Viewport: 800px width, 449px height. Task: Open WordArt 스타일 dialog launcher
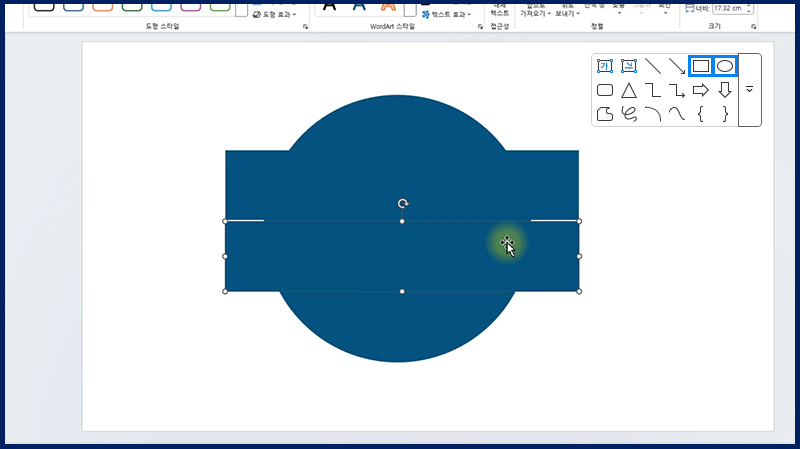480,27
